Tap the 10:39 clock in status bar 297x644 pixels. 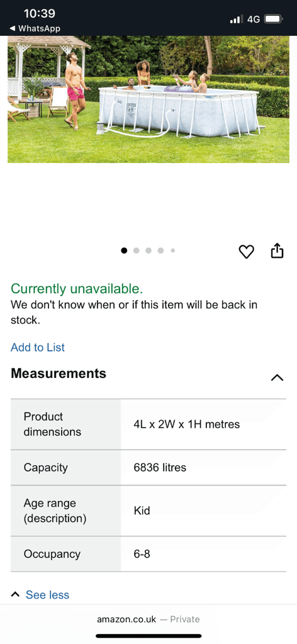(x=40, y=14)
